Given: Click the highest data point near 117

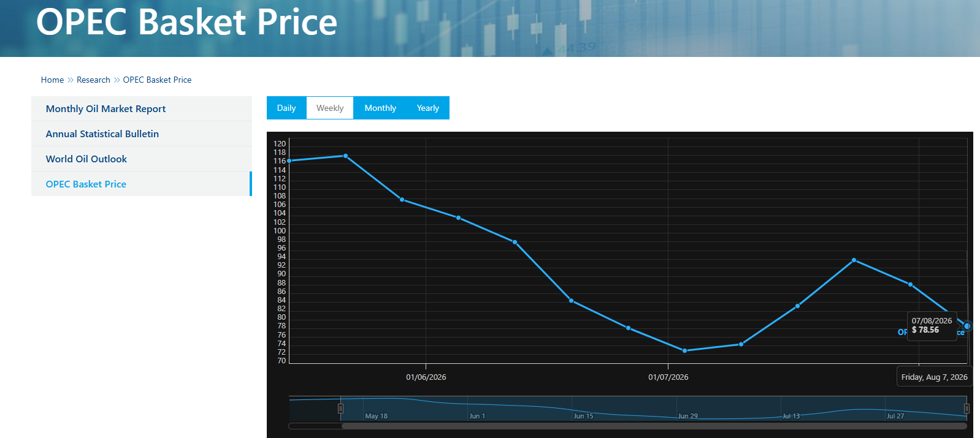Looking at the screenshot, I should [x=345, y=156].
